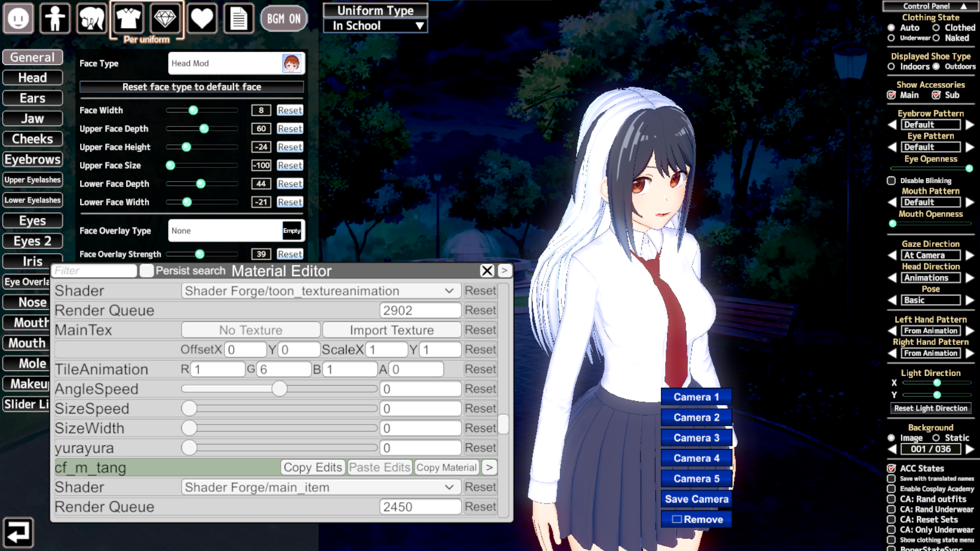Open the document settings icon tab
Screen dimensions: 980x551
tap(238, 19)
